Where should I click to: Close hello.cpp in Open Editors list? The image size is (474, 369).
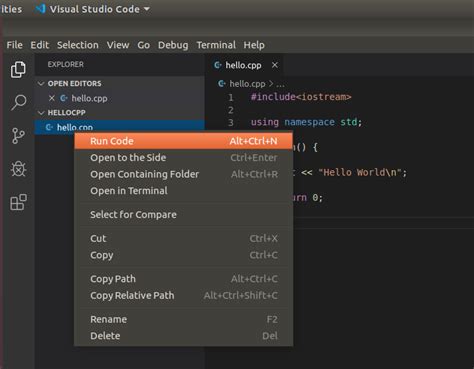[51, 98]
